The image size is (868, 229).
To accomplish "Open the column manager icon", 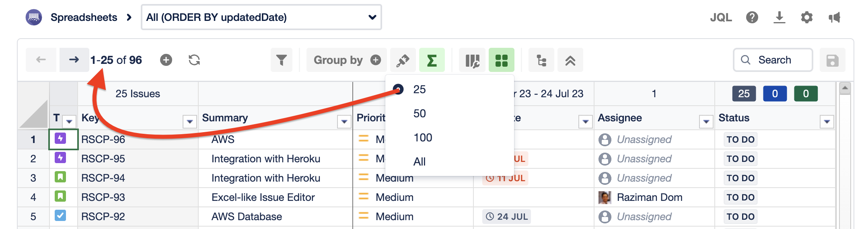I will point(472,60).
